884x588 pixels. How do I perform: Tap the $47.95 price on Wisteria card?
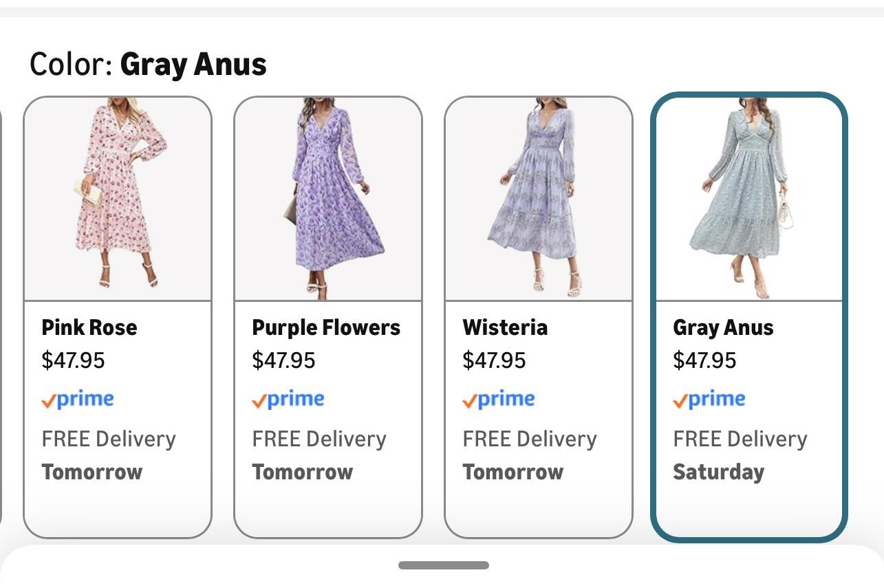click(x=495, y=360)
